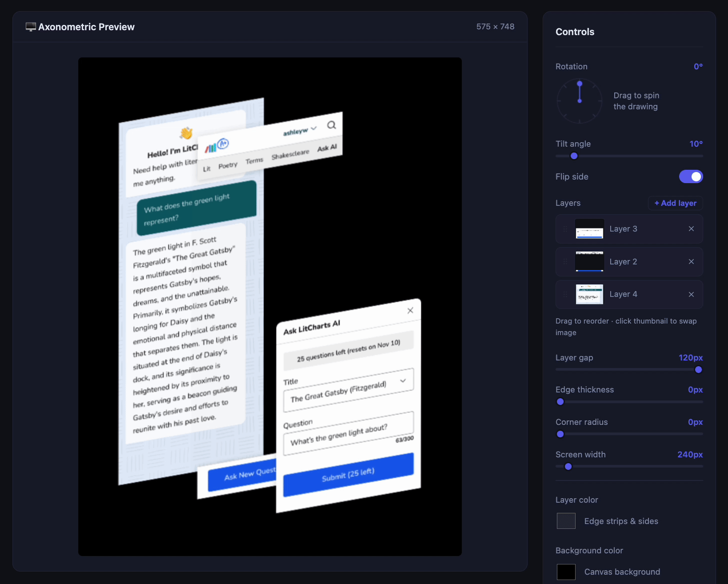Click the Layer 2 thumbnail to swap image

[589, 262]
